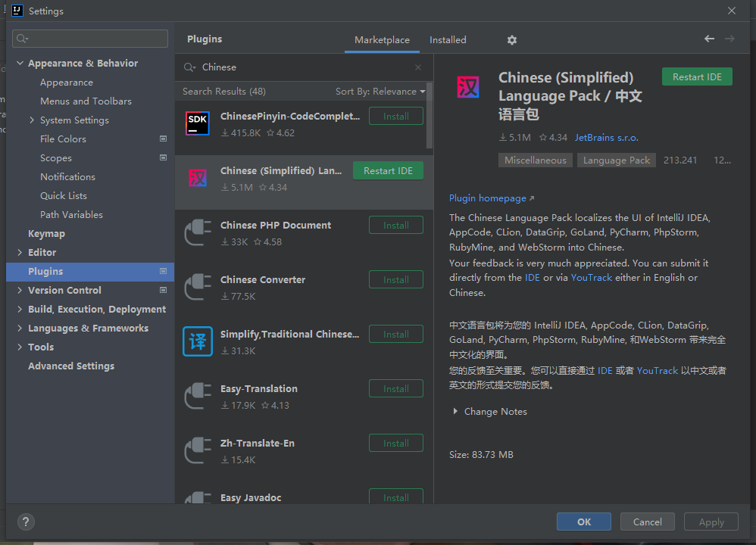Viewport: 756px width, 545px height.
Task: Open help with the question mark button
Action: (x=26, y=522)
